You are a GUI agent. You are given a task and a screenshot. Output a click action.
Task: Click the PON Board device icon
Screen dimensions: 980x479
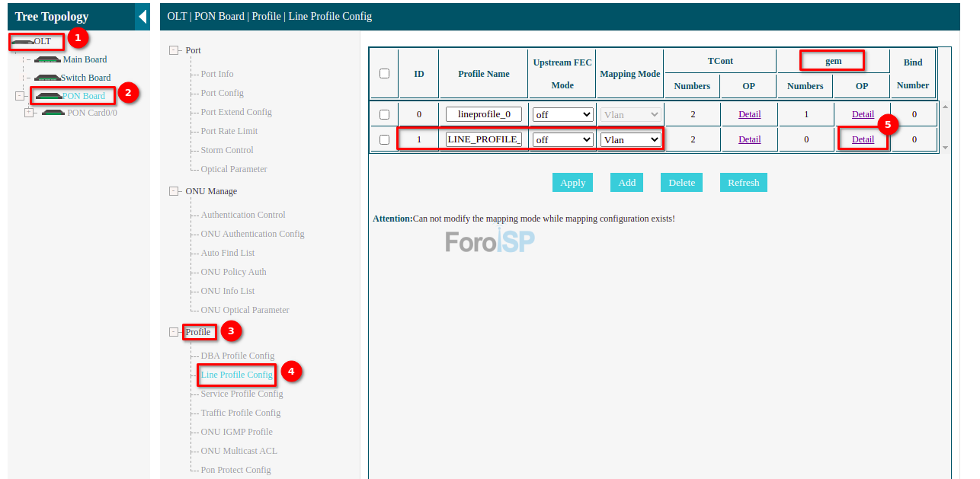[x=49, y=96]
